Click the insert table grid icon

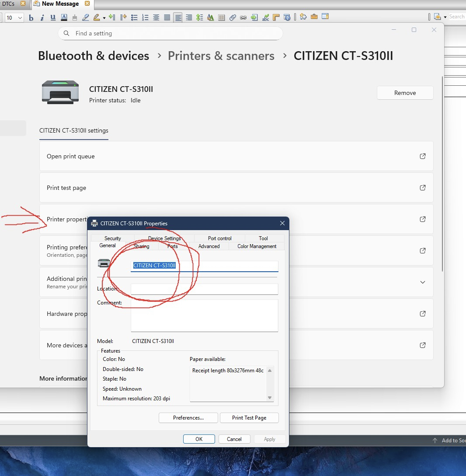[222, 17]
